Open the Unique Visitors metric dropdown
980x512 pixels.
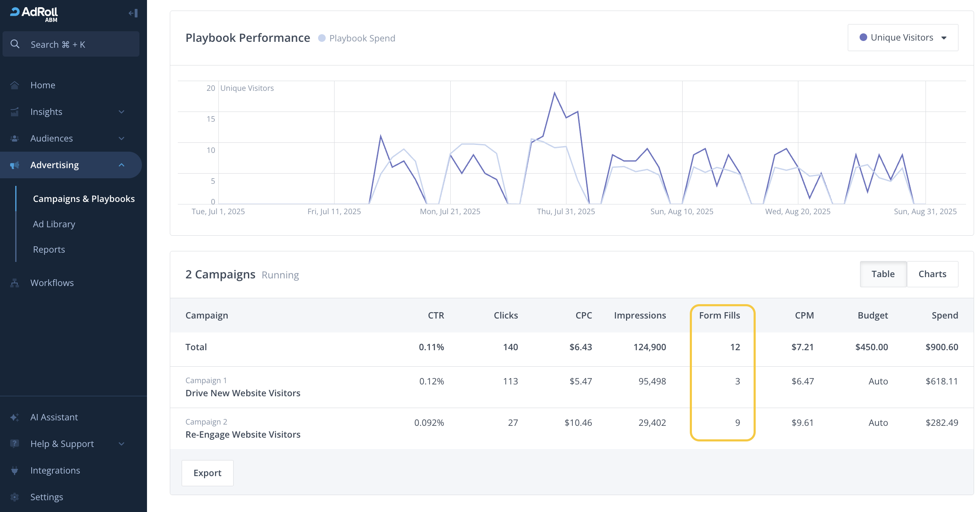pyautogui.click(x=903, y=38)
